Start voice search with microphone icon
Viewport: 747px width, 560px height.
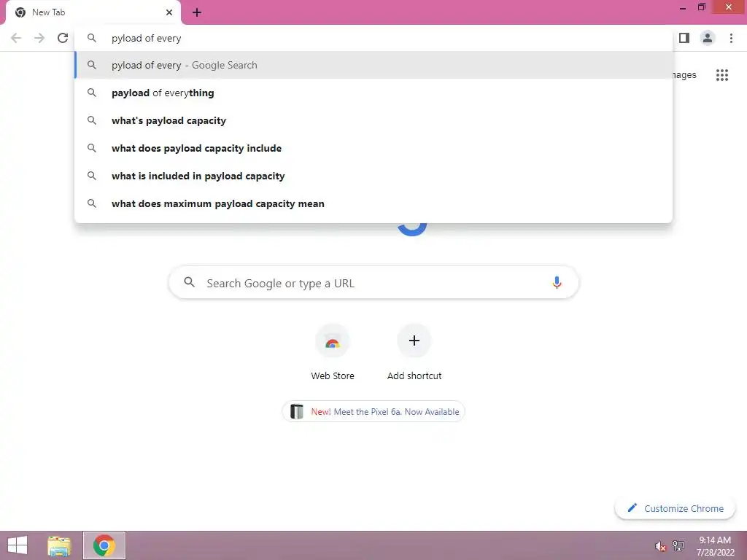(x=557, y=283)
